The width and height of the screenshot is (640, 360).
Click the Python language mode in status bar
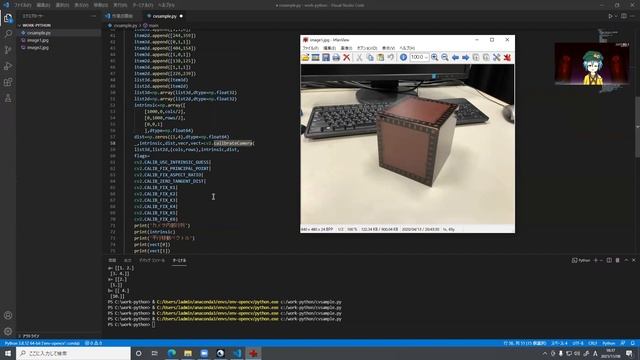pos(609,343)
